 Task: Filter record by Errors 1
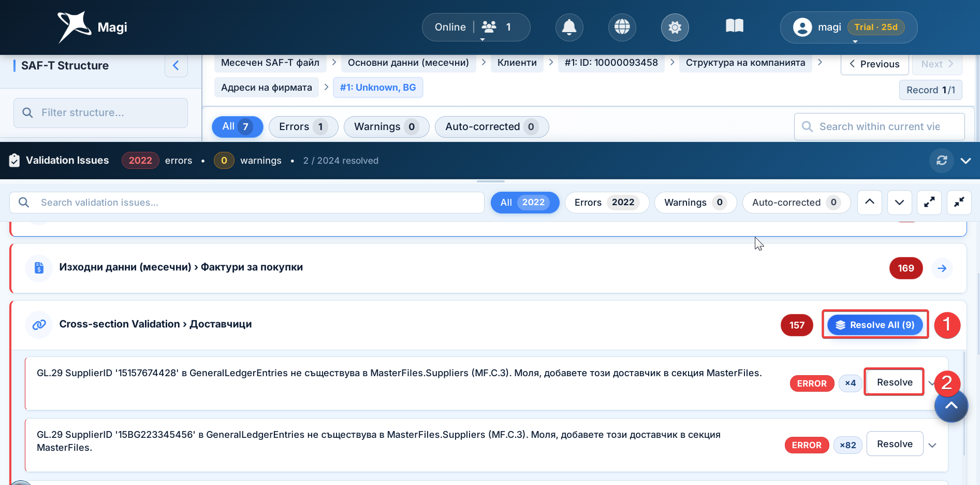click(x=303, y=126)
